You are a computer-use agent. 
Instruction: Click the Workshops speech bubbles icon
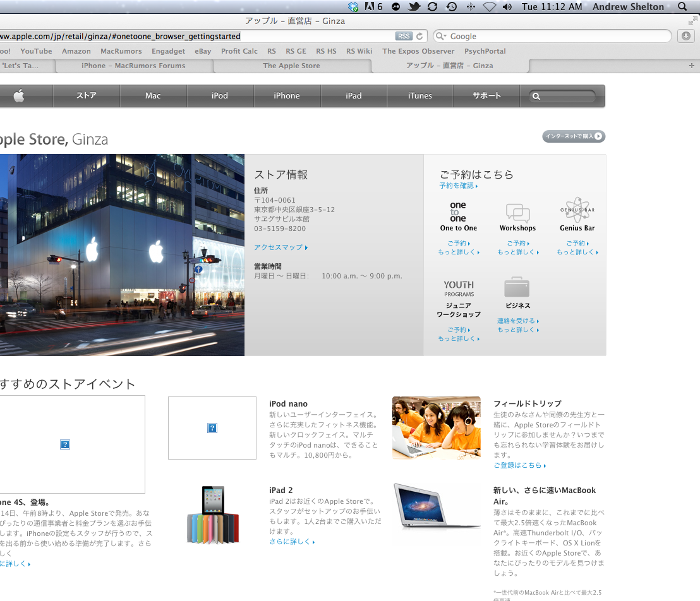point(517,213)
